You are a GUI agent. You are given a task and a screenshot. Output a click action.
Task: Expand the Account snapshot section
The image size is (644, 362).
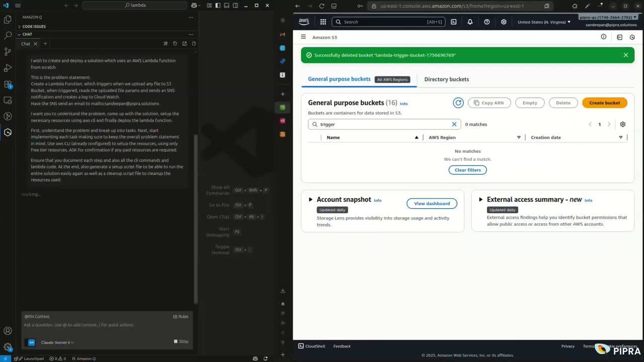310,200
